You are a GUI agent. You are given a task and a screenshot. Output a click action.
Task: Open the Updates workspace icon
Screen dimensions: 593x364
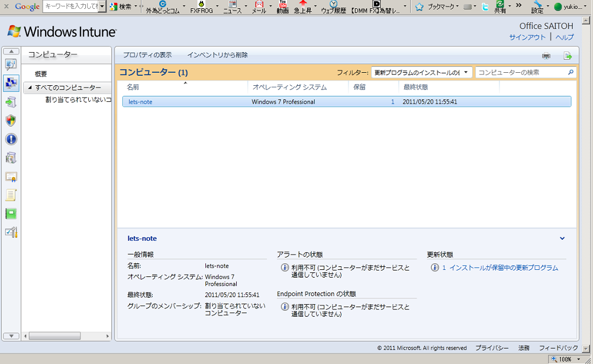tap(11, 102)
